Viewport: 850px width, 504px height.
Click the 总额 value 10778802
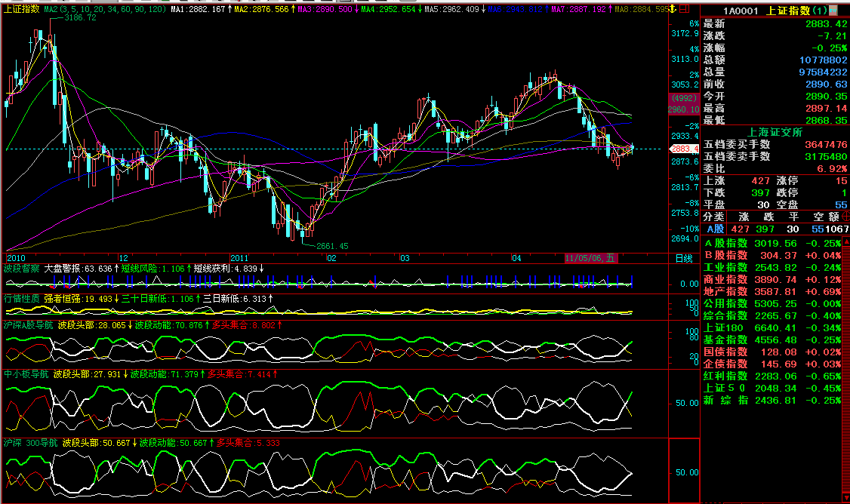pos(824,60)
